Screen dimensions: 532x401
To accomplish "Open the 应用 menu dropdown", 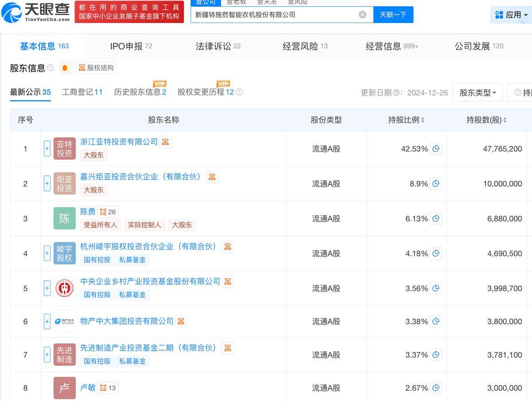I will click(512, 15).
